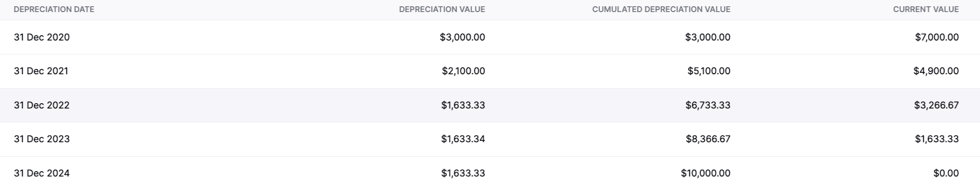This screenshot has width=980, height=190.
Task: Click the $0.00 current value cell
Action: click(946, 173)
